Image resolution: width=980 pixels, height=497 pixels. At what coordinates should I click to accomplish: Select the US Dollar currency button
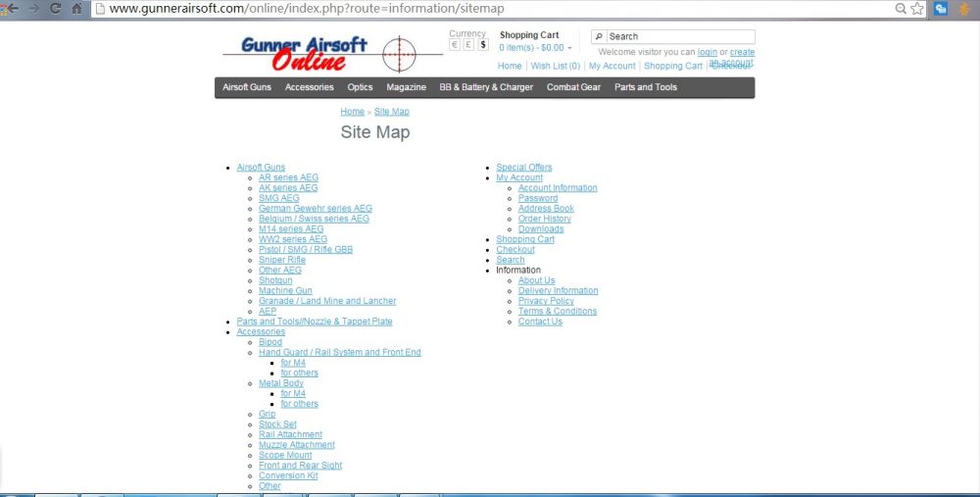click(482, 45)
